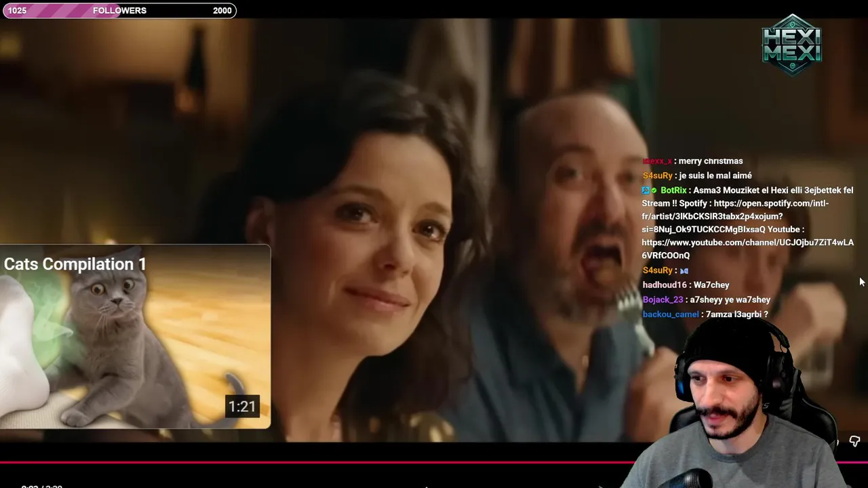The width and height of the screenshot is (868, 488).
Task: Click username backou_camel in chat
Action: (671, 314)
